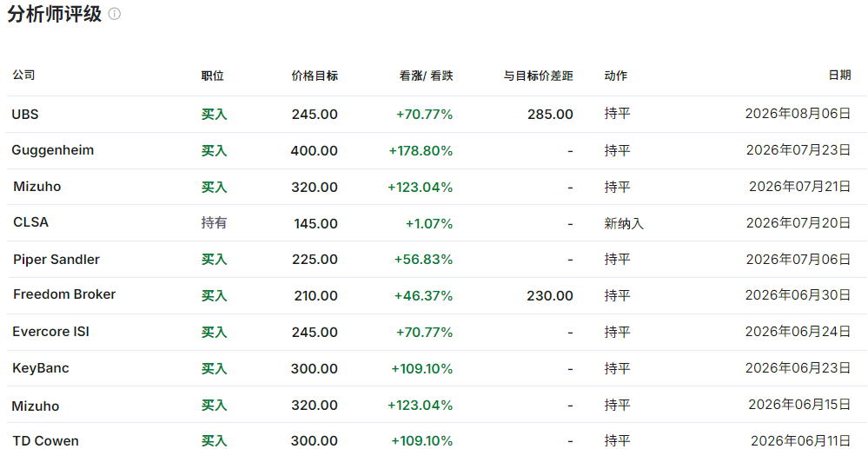Image resolution: width=868 pixels, height=449 pixels.
Task: Select the Freedom Broker company name
Action: (64, 294)
